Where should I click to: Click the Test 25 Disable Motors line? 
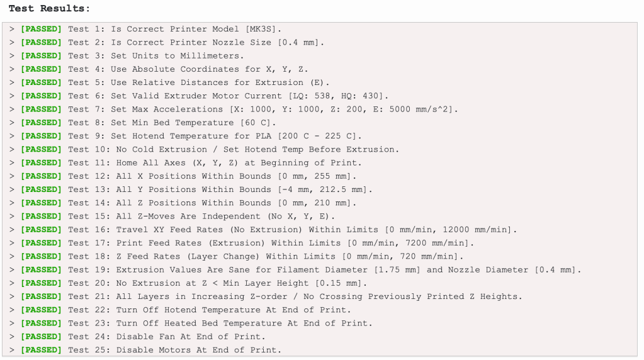pyautogui.click(x=175, y=350)
